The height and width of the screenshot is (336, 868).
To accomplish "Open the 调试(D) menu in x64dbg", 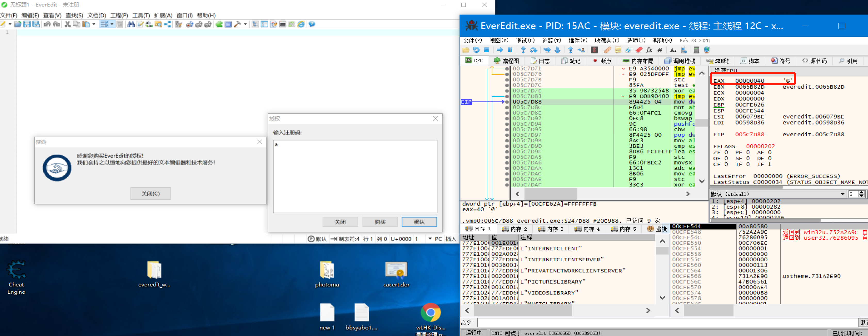I will (x=525, y=41).
